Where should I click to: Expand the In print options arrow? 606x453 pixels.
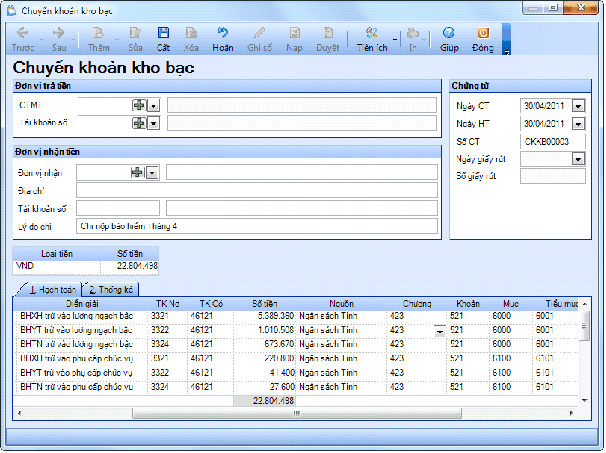pyautogui.click(x=424, y=39)
